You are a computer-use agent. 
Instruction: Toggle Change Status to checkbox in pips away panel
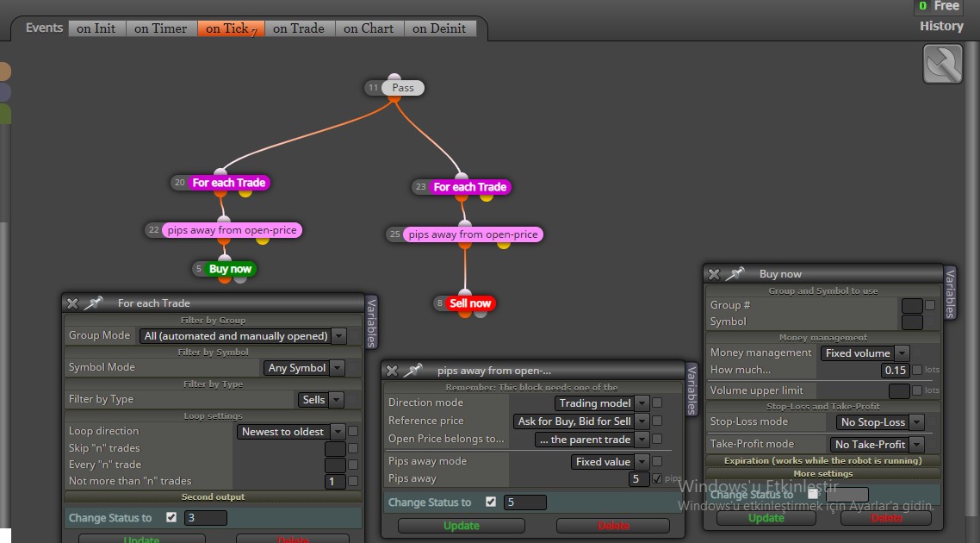click(491, 502)
